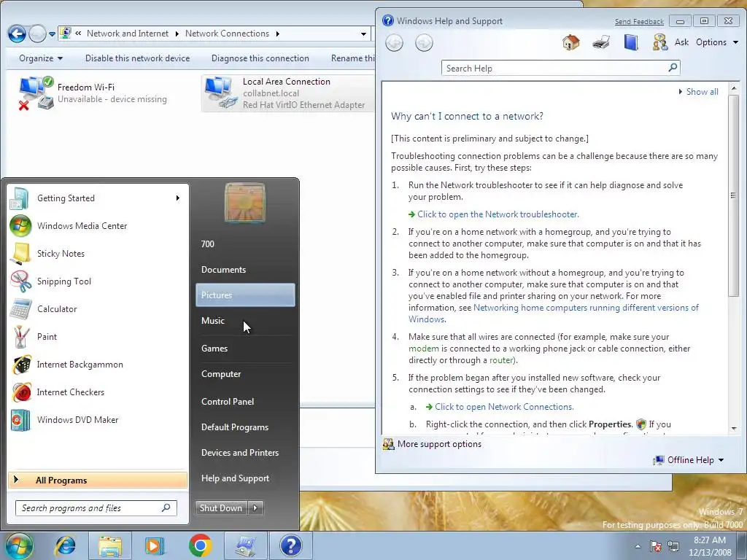Click Send Feedback link
Viewport: 747px width, 560px height.
pos(639,21)
